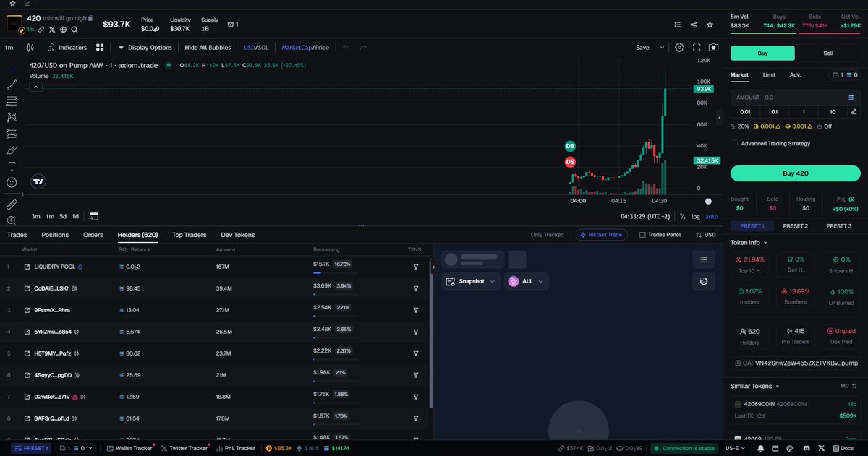868x456 pixels.
Task: Copy the 420 token name
Action: click(x=91, y=17)
